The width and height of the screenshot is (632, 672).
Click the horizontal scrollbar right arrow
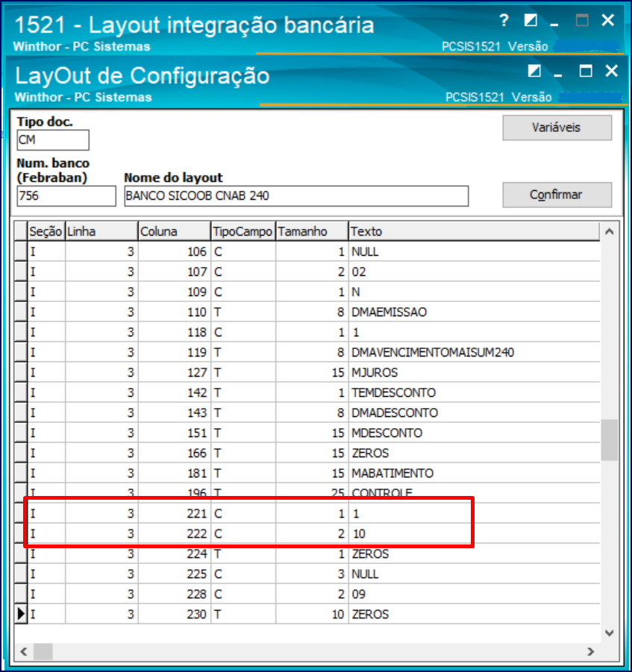pos(591,651)
